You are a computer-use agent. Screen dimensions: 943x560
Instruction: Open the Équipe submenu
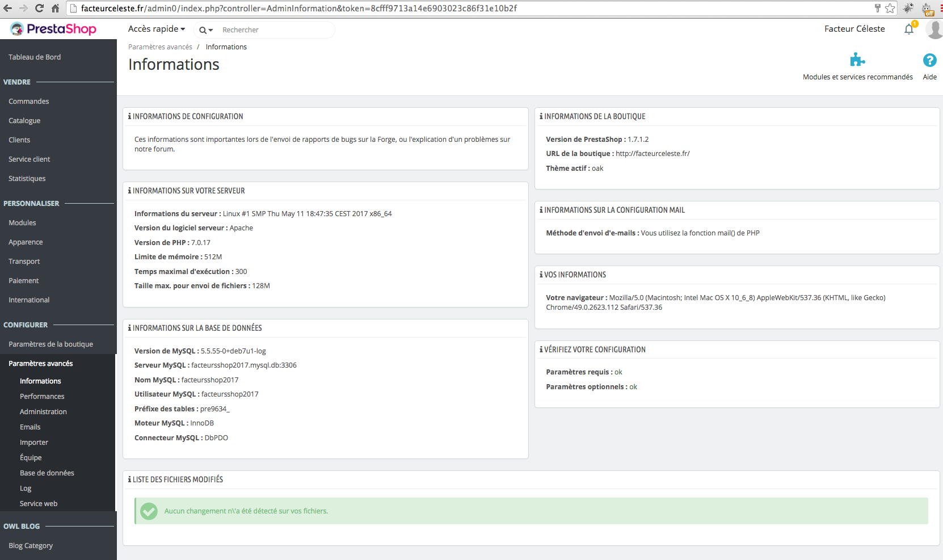click(31, 458)
